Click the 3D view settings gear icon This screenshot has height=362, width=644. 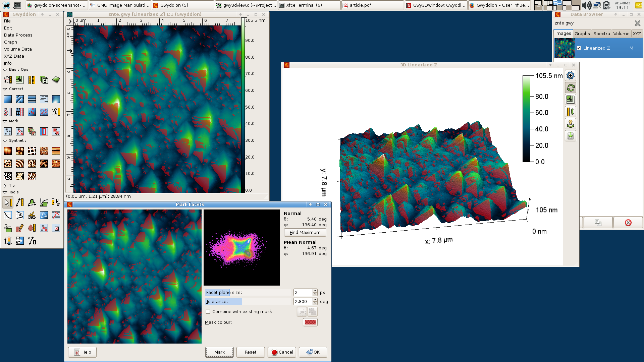click(x=570, y=75)
